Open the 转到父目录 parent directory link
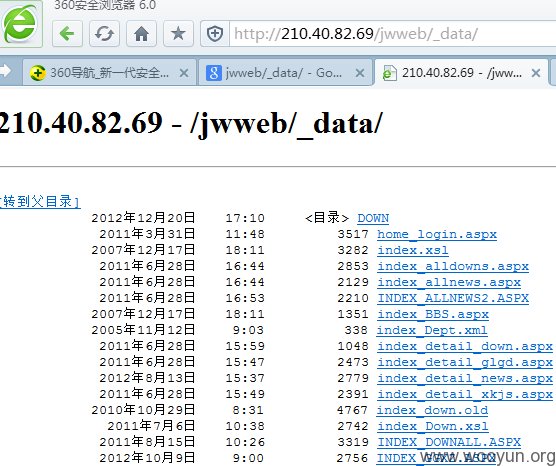The height and width of the screenshot is (466, 556). point(40,201)
